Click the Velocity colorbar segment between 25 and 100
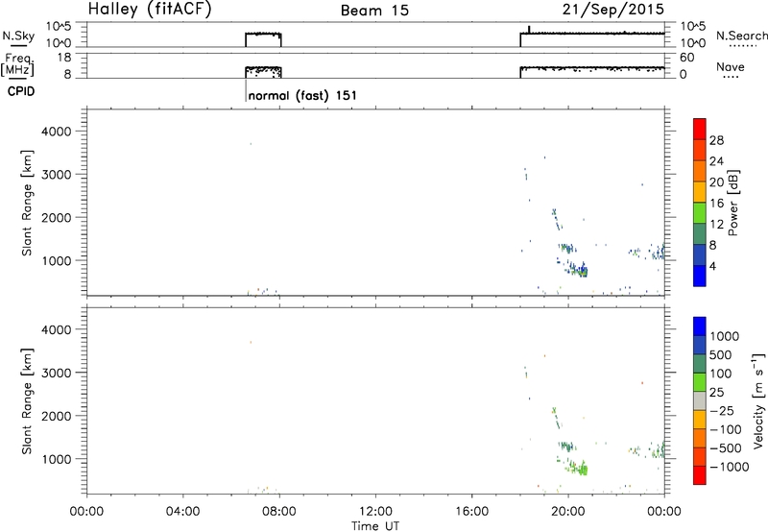768x532 pixels. click(700, 382)
